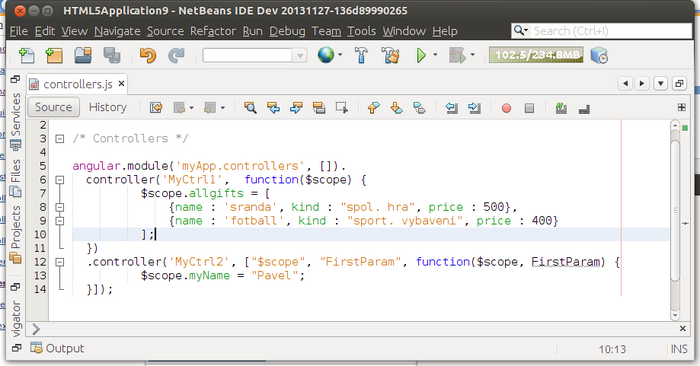Run the project with the green play icon
The image size is (700, 366).
[421, 55]
